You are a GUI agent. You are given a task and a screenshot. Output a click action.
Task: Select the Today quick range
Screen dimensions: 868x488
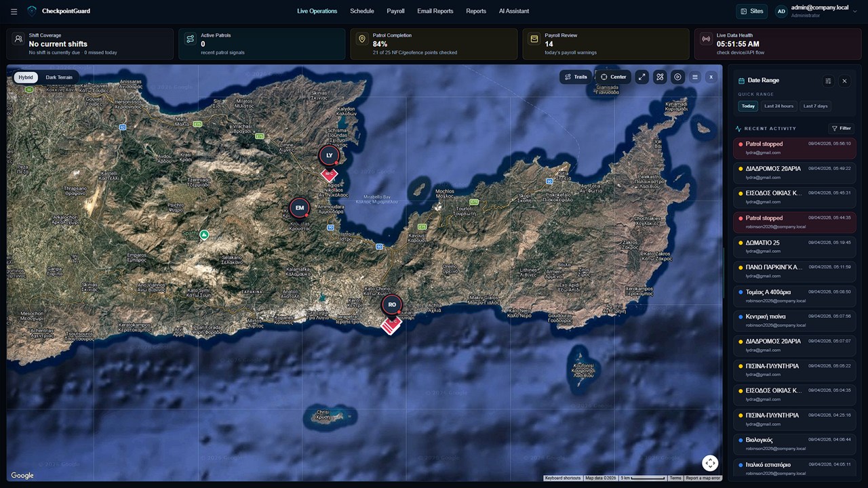point(748,106)
